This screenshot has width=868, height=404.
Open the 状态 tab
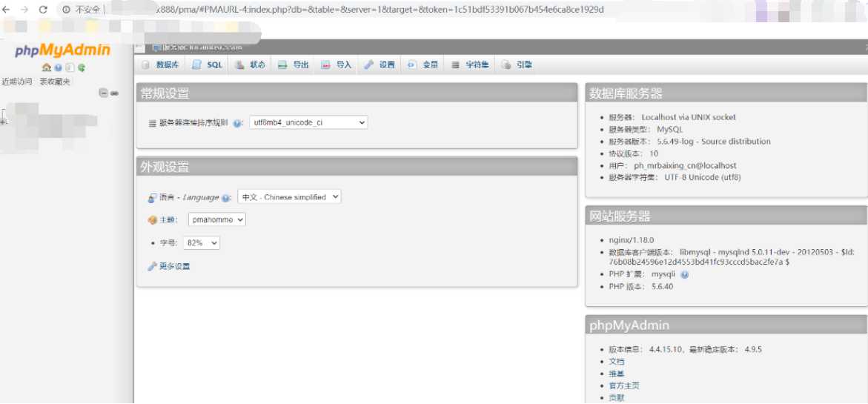251,64
